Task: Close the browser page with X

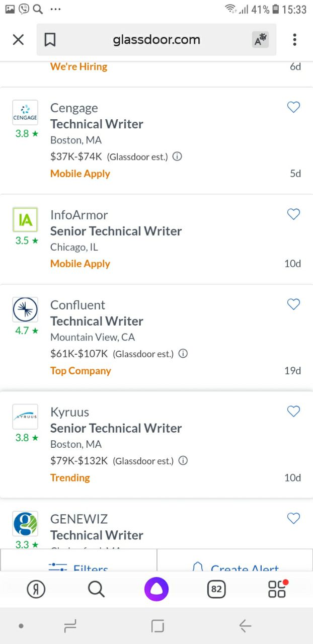Action: (x=18, y=40)
